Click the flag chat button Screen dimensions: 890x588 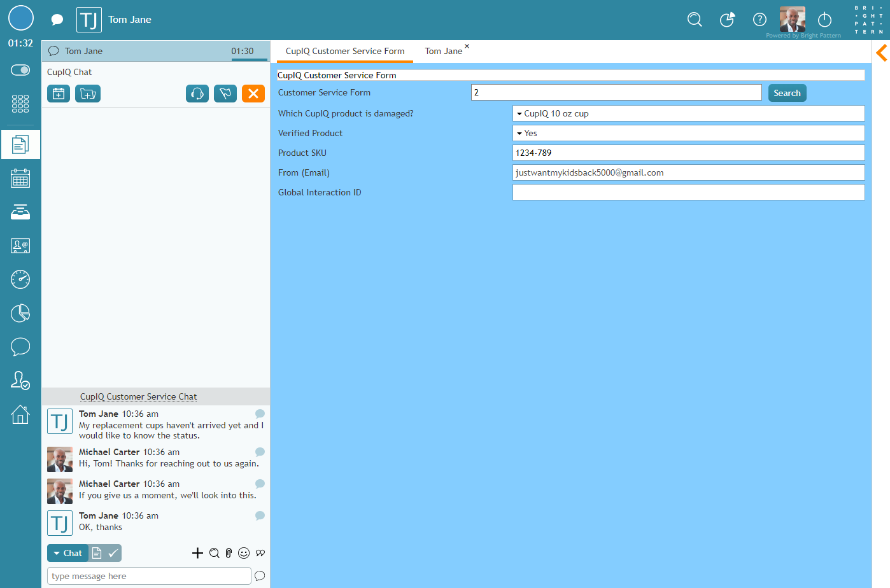(225, 94)
